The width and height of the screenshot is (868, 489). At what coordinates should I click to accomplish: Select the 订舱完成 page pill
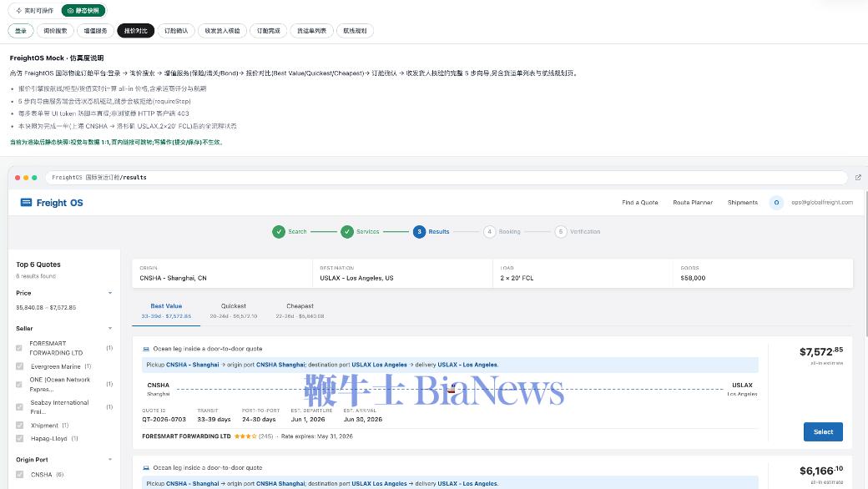coord(269,31)
